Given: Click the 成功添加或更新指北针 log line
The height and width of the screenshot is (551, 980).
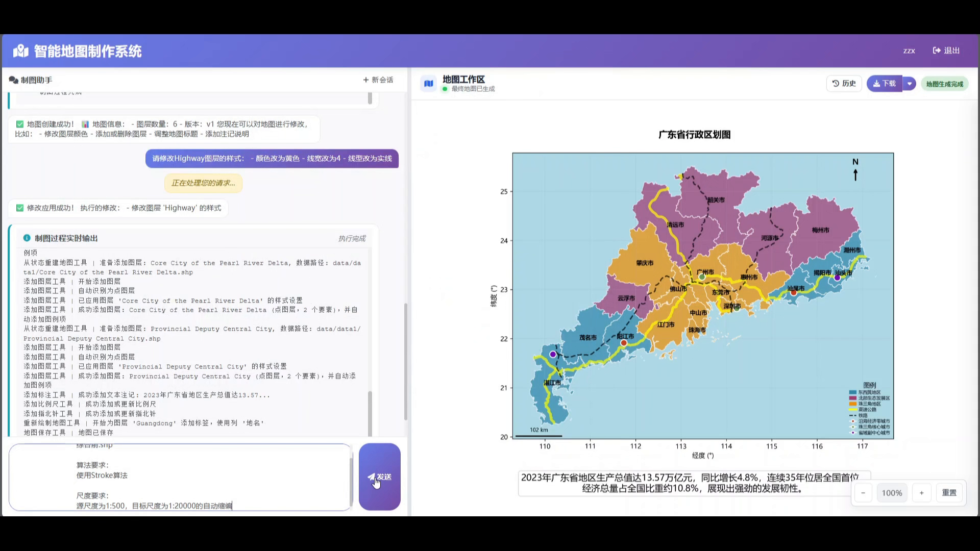Looking at the screenshot, I should tap(90, 413).
